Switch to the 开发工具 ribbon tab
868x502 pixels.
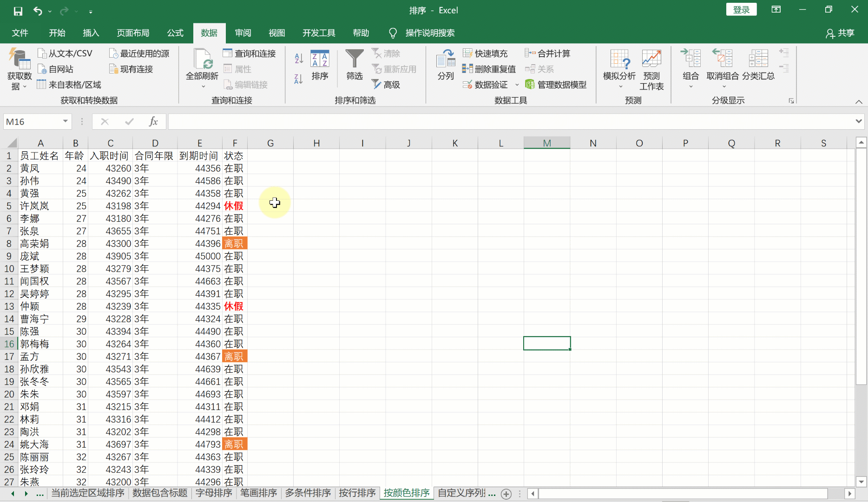(x=319, y=33)
